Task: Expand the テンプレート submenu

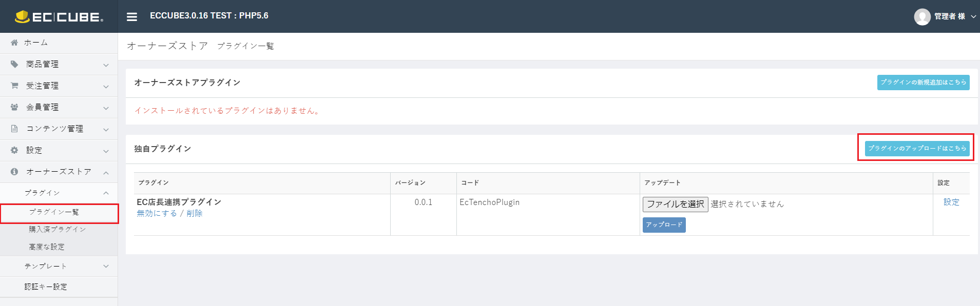Action: tap(59, 266)
